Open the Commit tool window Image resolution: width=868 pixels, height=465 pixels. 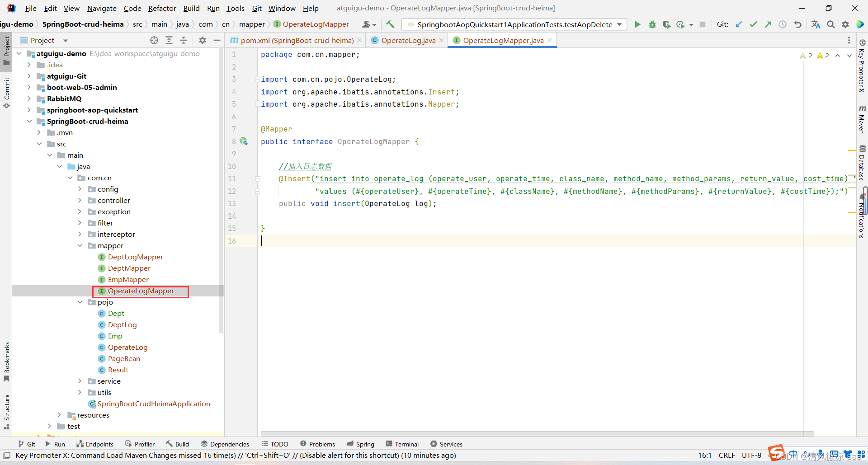coord(6,93)
